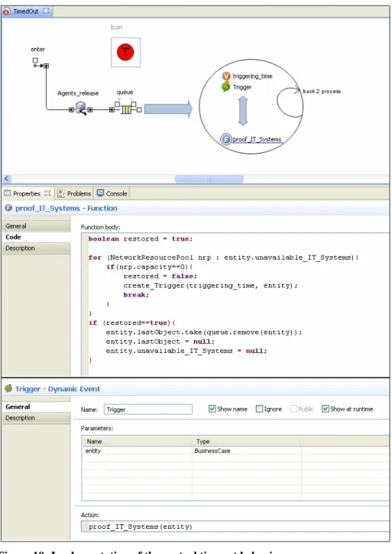
Task: Open General section of Trigger properties
Action: tap(36, 407)
